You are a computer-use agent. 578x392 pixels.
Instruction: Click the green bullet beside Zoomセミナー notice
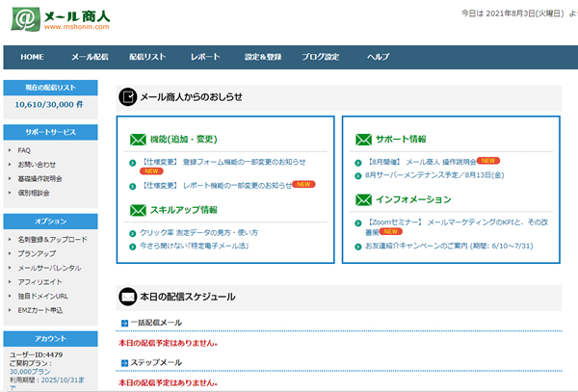tap(358, 223)
